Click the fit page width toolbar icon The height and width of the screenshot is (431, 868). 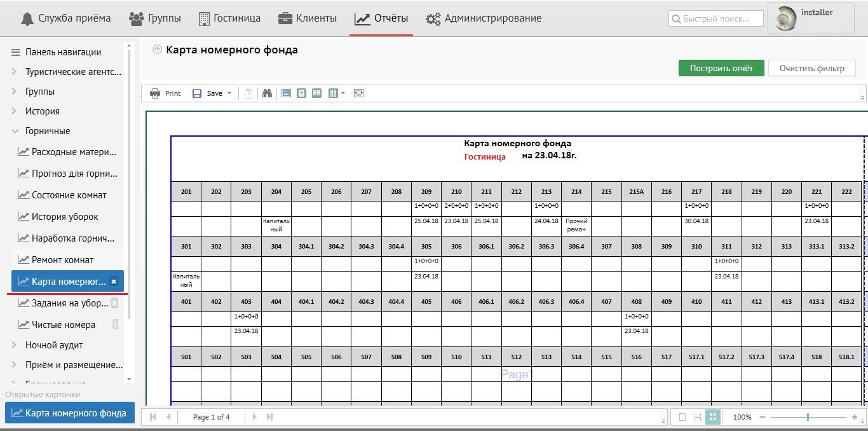point(359,93)
